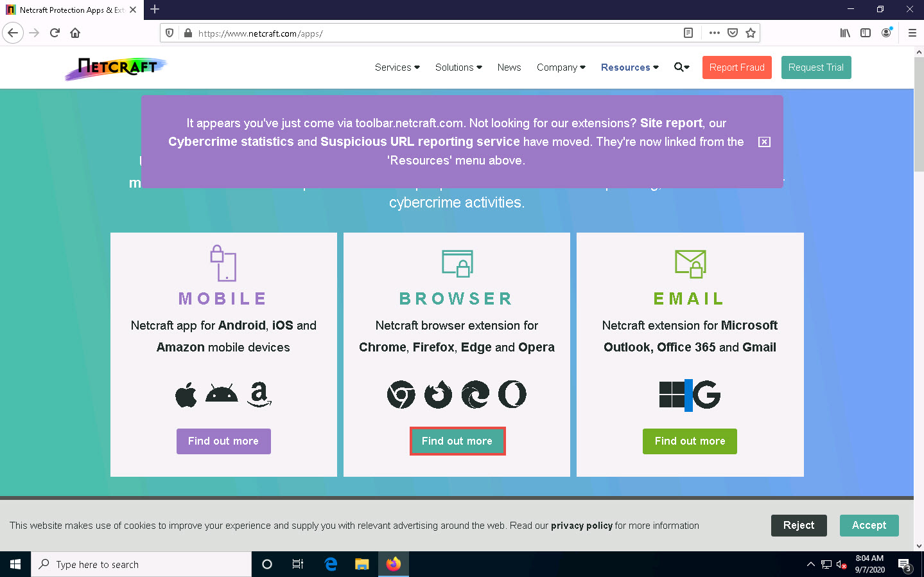Dismiss the purple toolbar notice banner
This screenshot has width=924, height=577.
pos(764,142)
